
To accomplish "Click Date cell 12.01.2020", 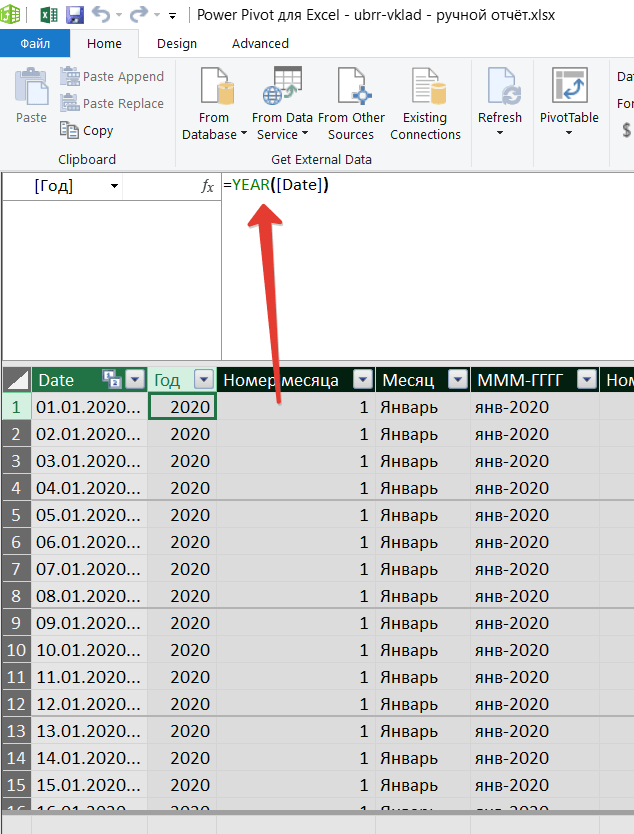I will click(89, 704).
